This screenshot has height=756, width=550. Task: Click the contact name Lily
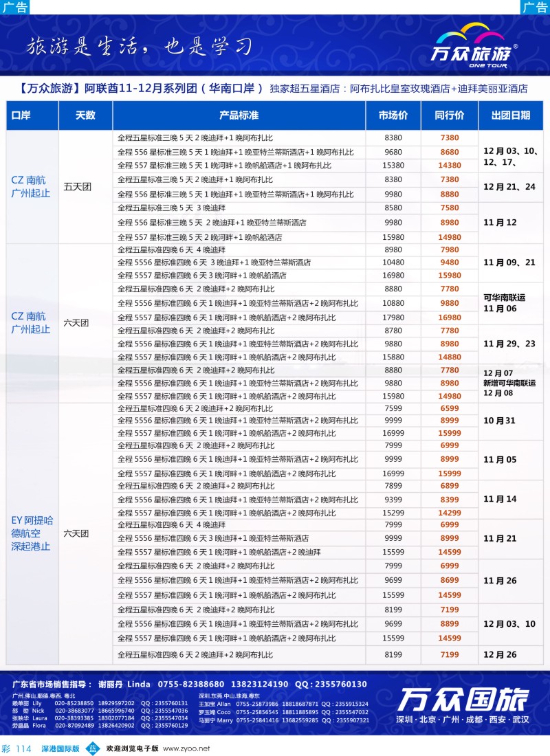(37, 704)
